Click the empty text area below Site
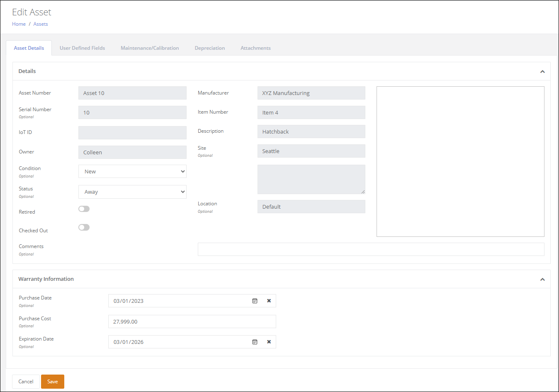The image size is (559, 392). click(311, 179)
